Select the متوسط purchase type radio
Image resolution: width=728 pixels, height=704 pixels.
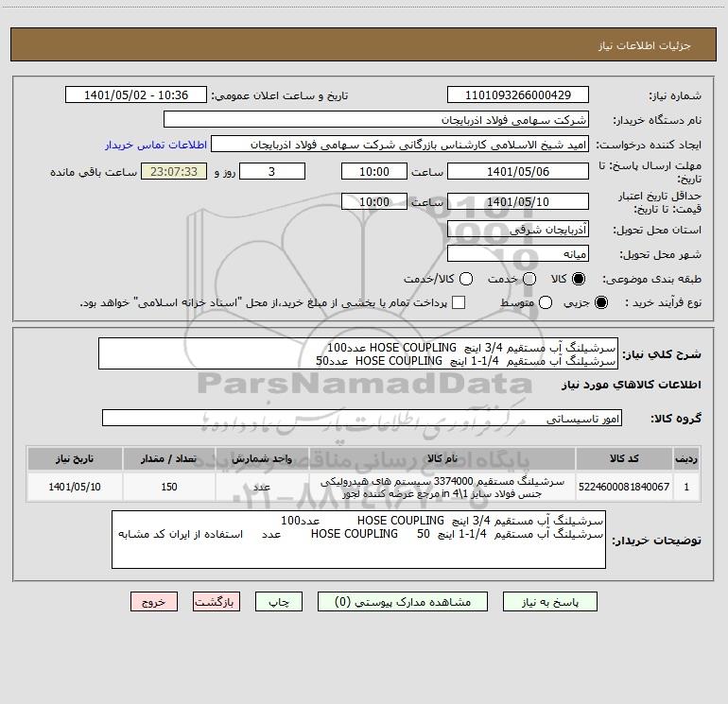(x=546, y=302)
